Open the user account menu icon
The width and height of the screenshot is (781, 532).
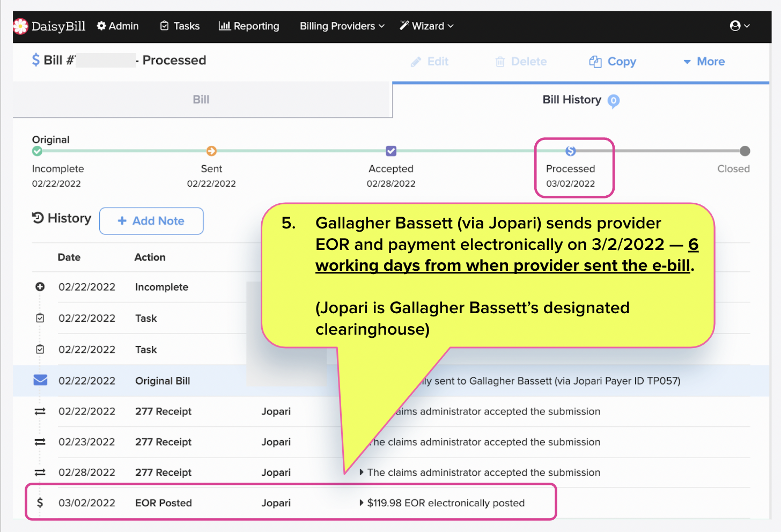pos(735,26)
